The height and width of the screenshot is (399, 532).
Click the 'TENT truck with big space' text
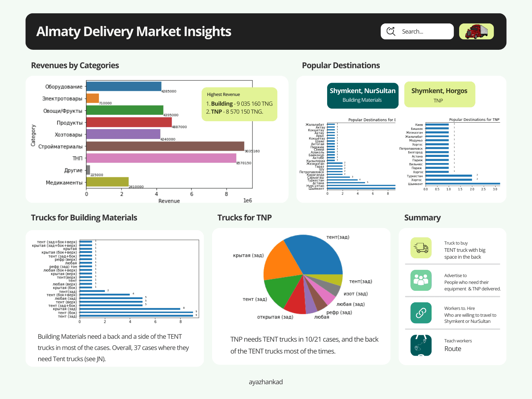click(465, 254)
